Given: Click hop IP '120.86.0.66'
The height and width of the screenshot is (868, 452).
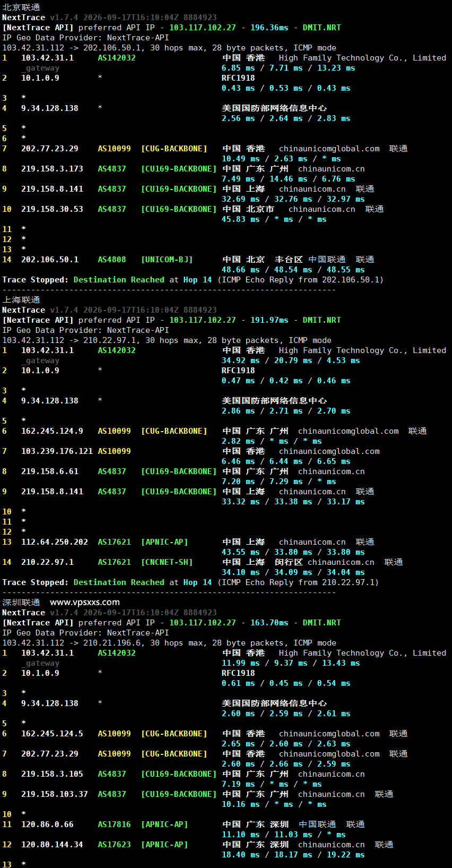Looking at the screenshot, I should (47, 824).
